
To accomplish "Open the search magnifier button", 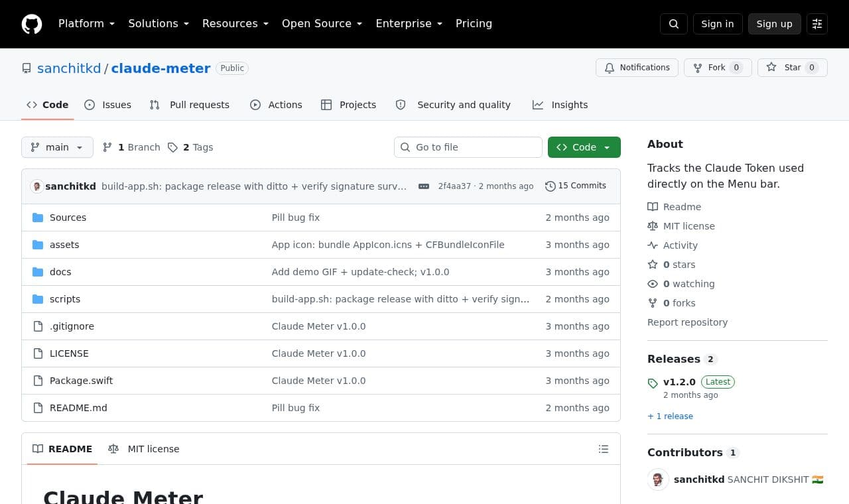I will (674, 24).
